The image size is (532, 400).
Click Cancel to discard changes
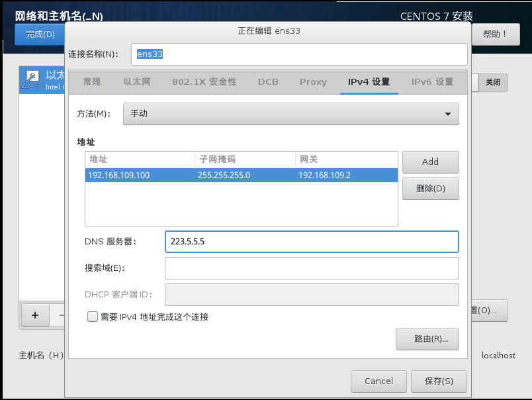tap(378, 381)
